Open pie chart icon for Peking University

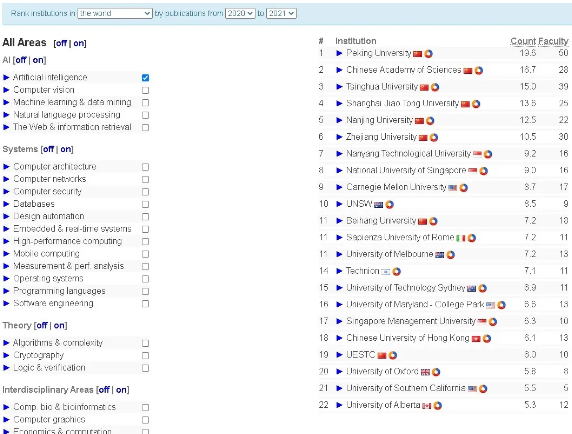pos(428,54)
